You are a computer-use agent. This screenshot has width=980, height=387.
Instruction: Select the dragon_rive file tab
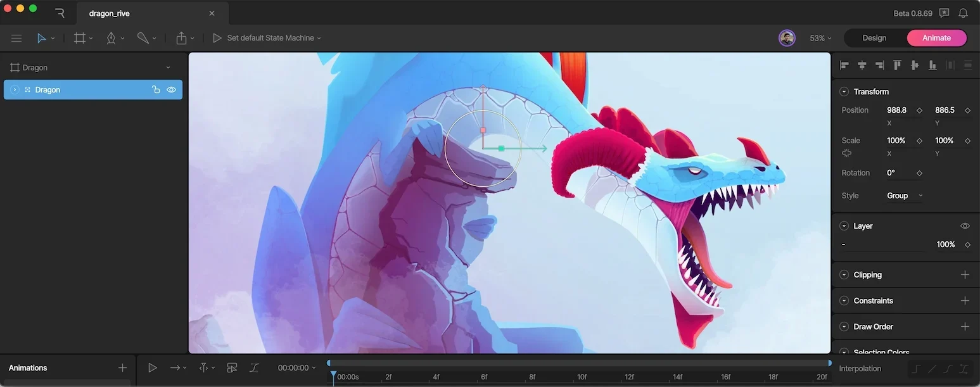tap(151, 13)
